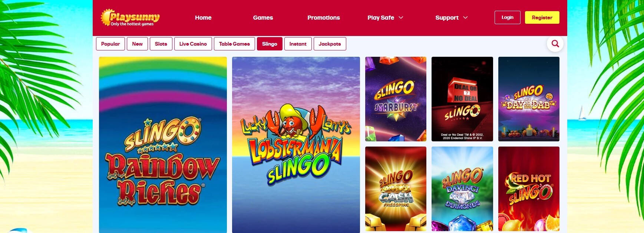The image size is (644, 233).
Task: Switch to the New games tab
Action: coord(137,44)
